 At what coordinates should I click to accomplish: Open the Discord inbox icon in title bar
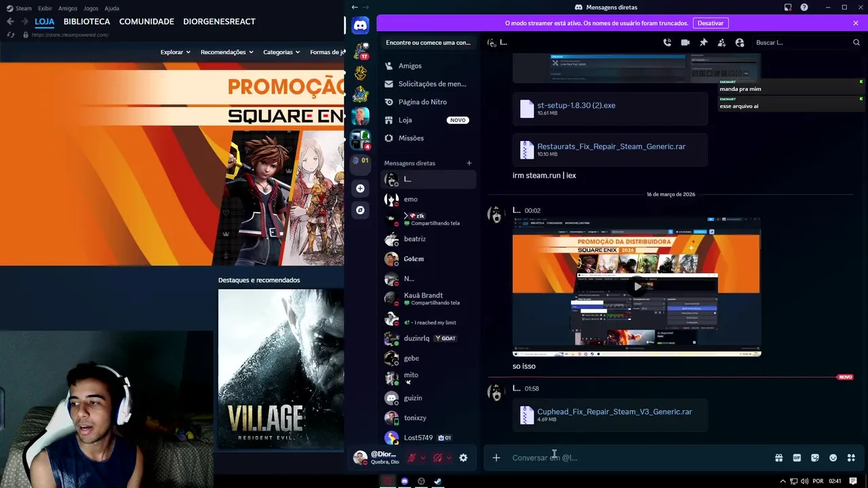coord(788,7)
